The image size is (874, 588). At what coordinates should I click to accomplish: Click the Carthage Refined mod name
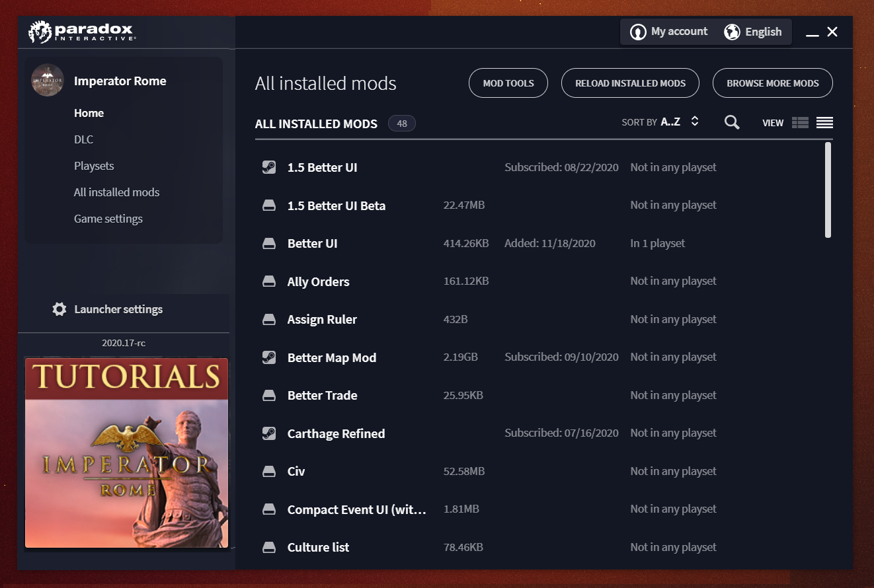336,433
